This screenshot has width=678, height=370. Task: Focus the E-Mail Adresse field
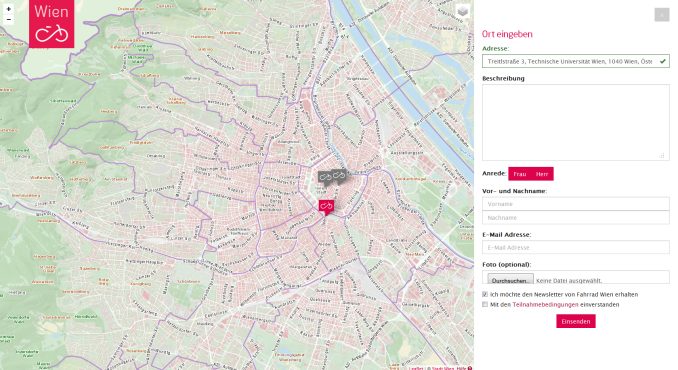pos(576,247)
